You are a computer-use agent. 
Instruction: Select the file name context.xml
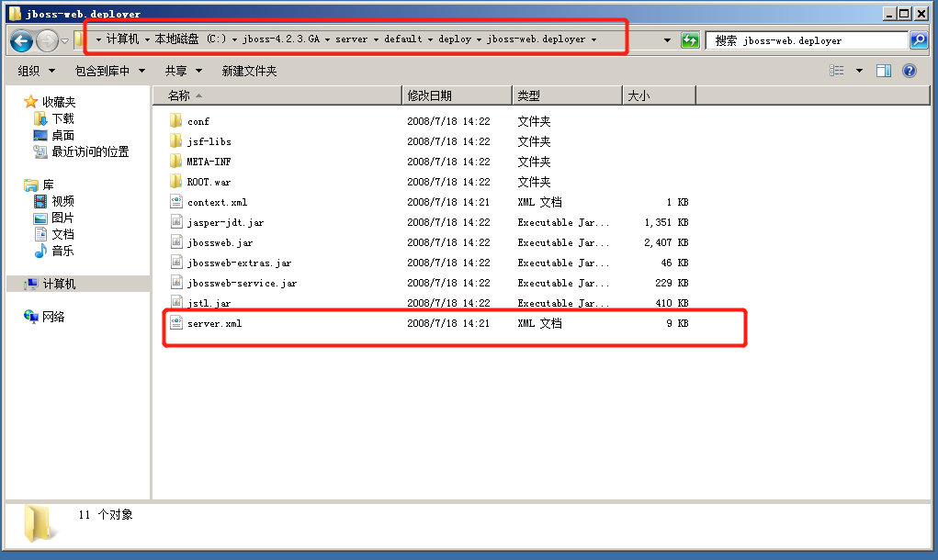217,202
